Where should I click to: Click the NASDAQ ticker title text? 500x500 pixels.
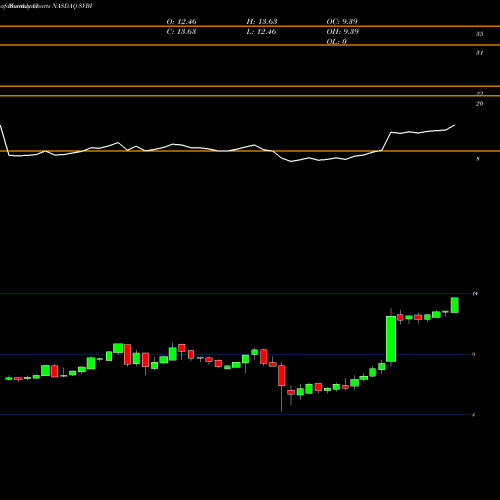click(x=72, y=6)
